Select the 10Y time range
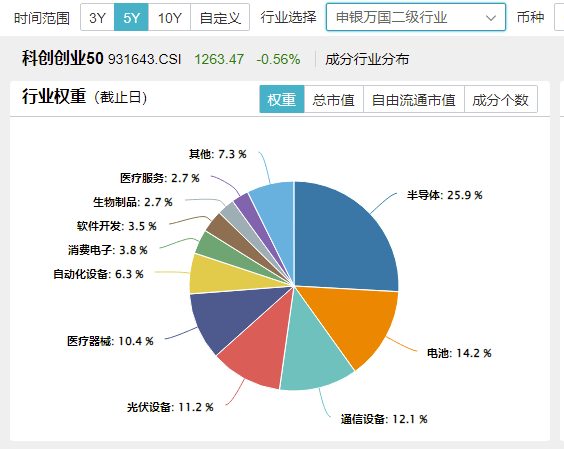This screenshot has height=449, width=564. point(169,17)
